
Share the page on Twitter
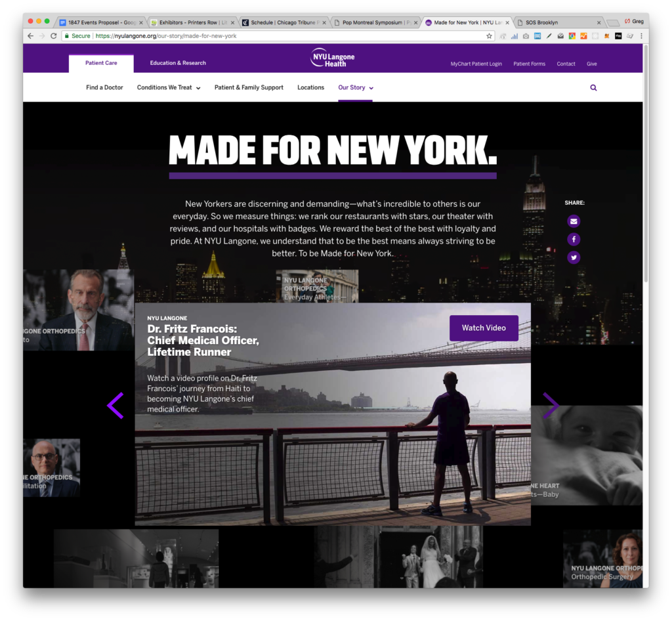574,257
